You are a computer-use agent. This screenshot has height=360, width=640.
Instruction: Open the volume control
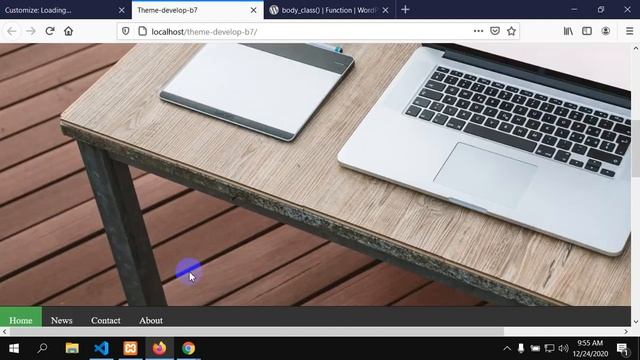click(x=563, y=348)
